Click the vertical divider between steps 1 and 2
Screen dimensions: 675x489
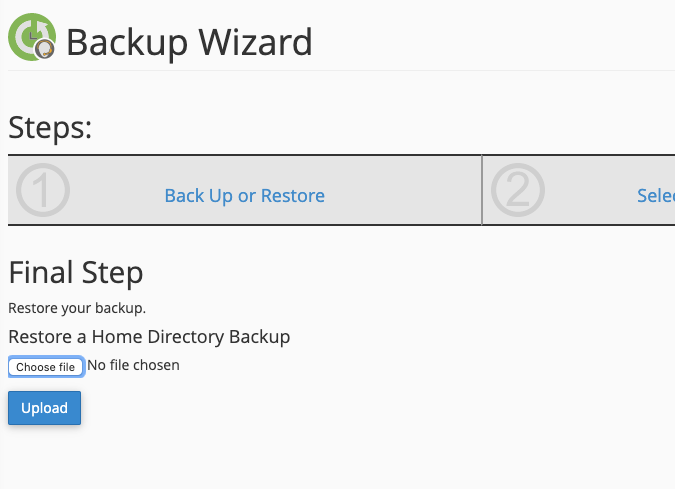482,190
